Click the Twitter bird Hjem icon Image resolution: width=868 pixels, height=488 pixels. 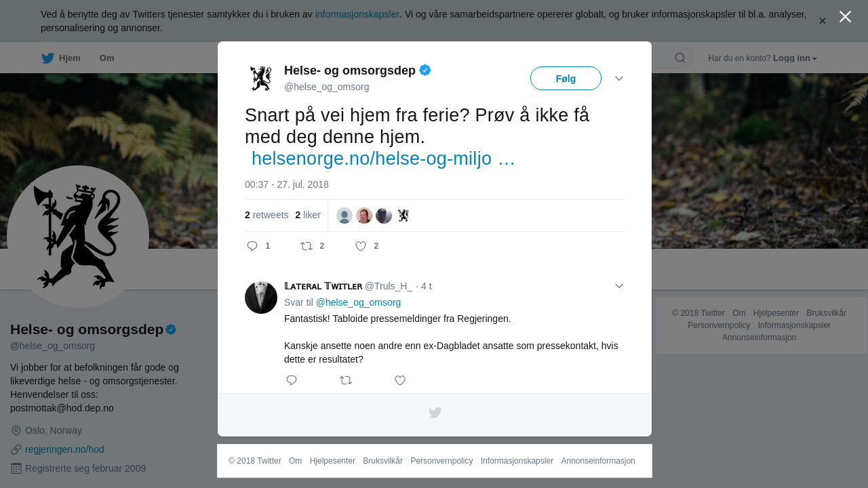[x=48, y=58]
